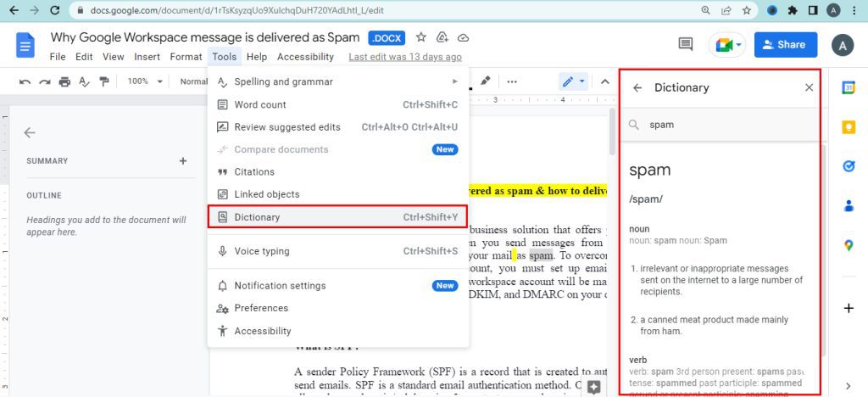868x397 pixels.
Task: Star the document with the star icon
Action: (421, 37)
